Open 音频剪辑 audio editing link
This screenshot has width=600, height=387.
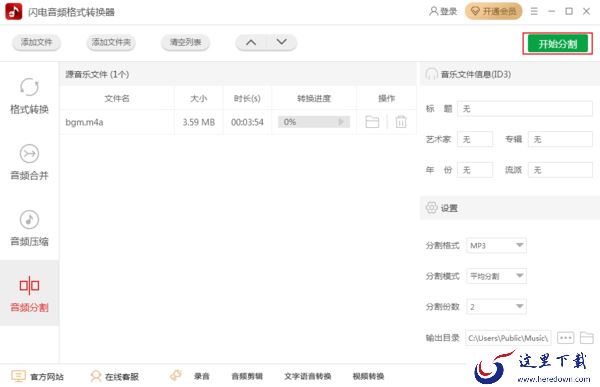click(x=247, y=377)
